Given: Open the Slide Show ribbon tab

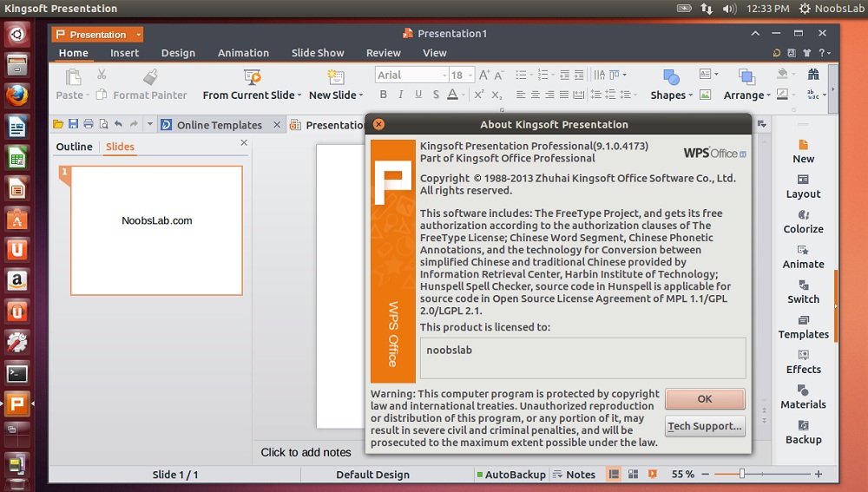Looking at the screenshot, I should 318,53.
